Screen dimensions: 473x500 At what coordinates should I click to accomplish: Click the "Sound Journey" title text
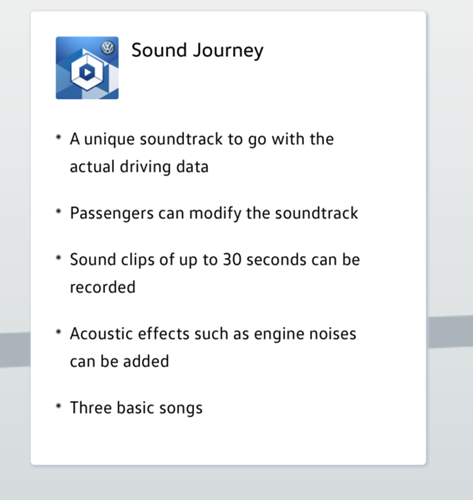(x=197, y=51)
